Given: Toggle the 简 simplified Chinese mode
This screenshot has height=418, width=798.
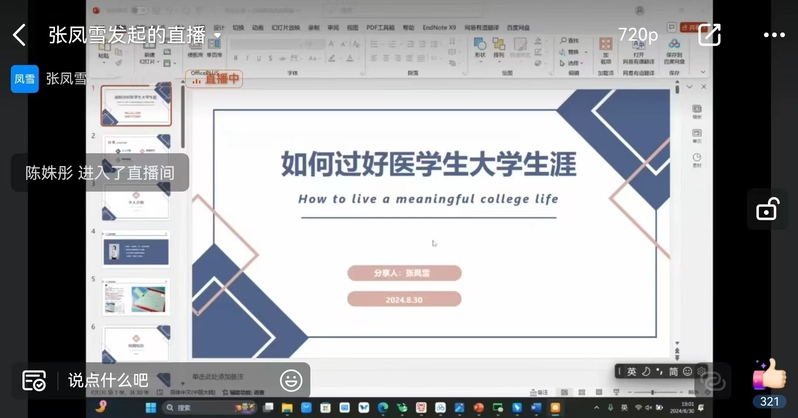Looking at the screenshot, I should point(673,372).
